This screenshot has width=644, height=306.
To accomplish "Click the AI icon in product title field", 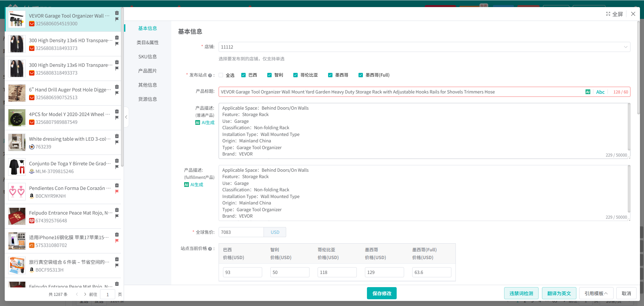I will point(588,92).
